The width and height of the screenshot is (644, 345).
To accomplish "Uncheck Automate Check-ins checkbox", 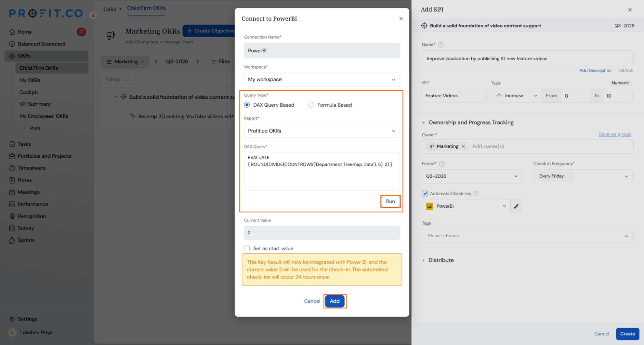I will (x=425, y=193).
